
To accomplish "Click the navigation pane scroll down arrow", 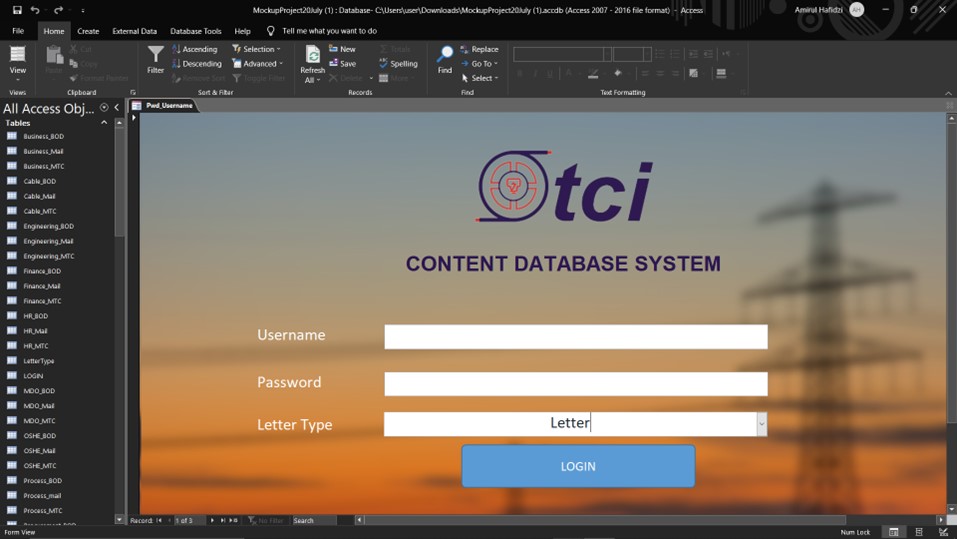I will tap(119, 519).
